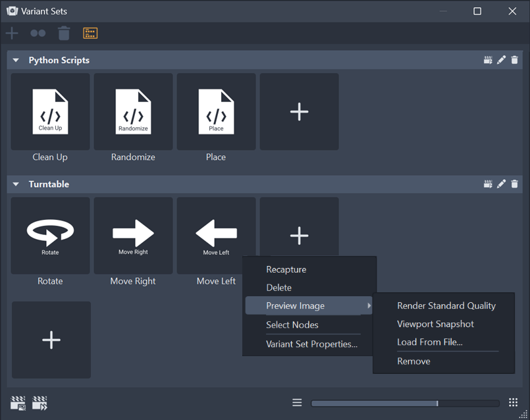Select Viewport Snapshot option
This screenshot has height=420, width=530.
pyautogui.click(x=435, y=324)
